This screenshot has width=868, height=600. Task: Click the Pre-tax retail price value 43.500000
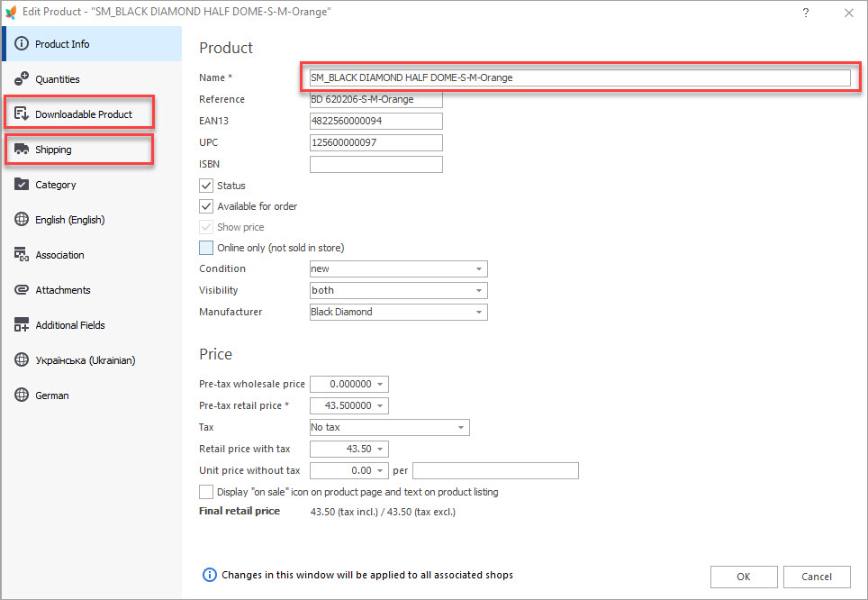(x=348, y=405)
